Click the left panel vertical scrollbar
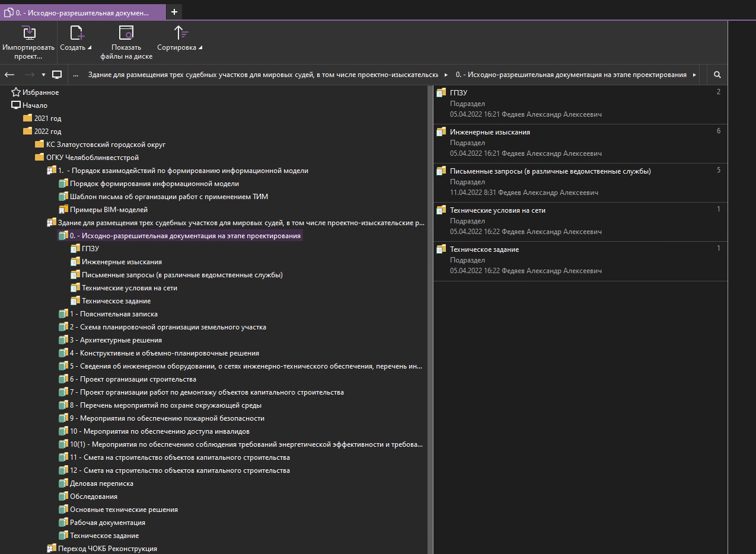756x554 pixels. [429, 320]
